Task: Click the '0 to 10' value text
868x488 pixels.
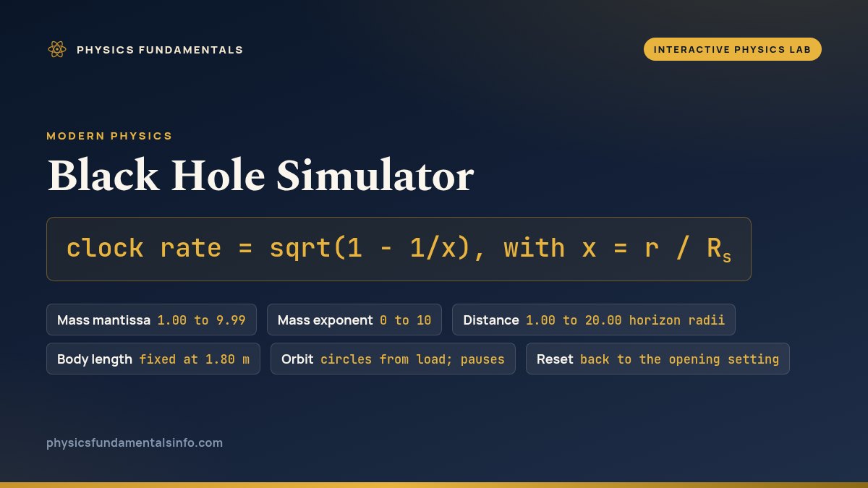Action: [x=405, y=320]
